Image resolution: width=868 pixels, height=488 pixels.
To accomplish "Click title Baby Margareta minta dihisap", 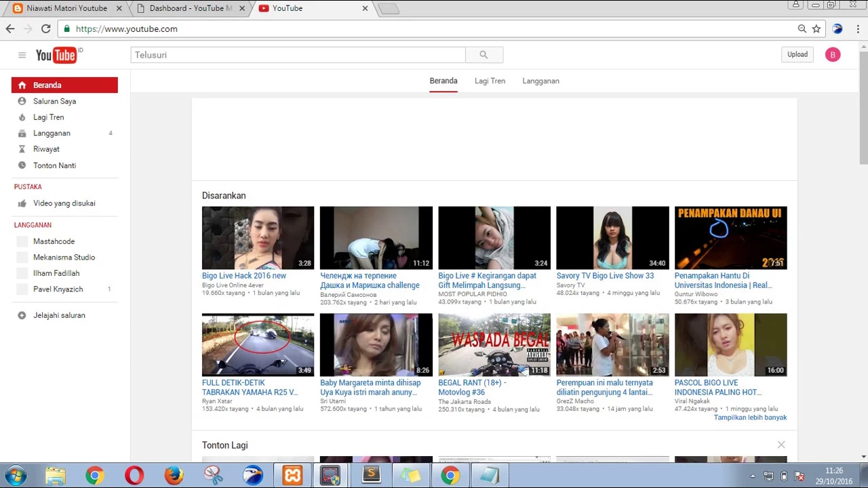I will (370, 388).
